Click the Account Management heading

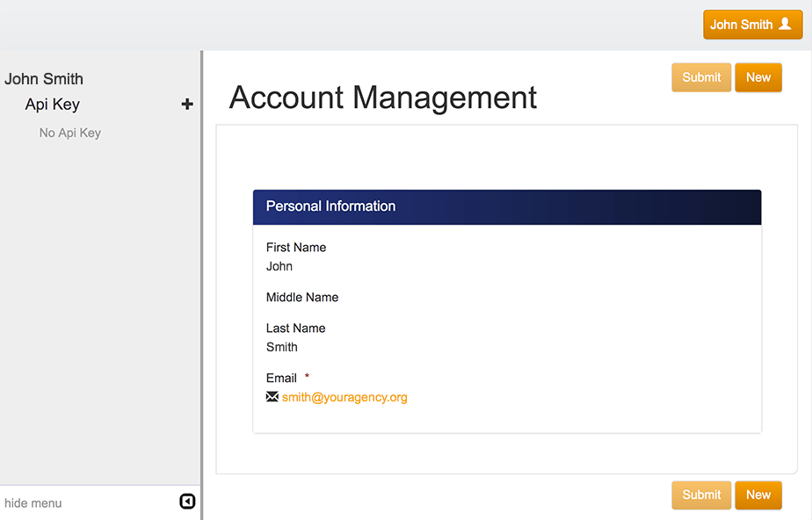[x=382, y=97]
